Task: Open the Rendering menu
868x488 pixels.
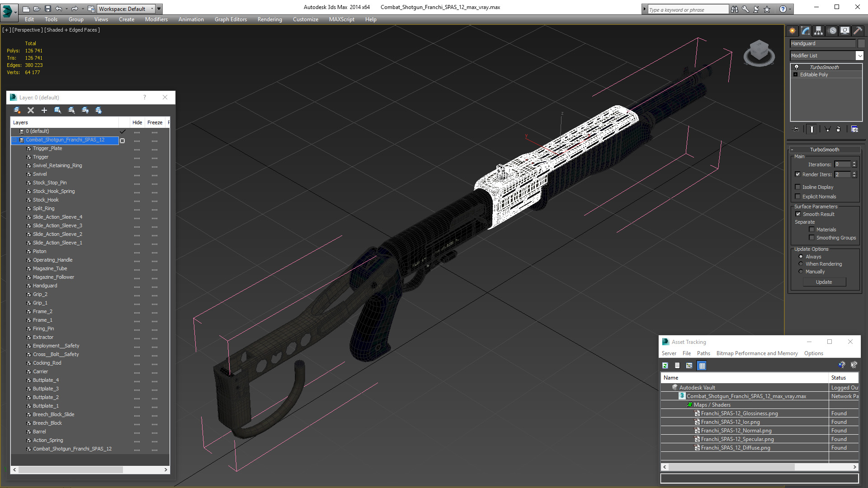Action: (269, 19)
